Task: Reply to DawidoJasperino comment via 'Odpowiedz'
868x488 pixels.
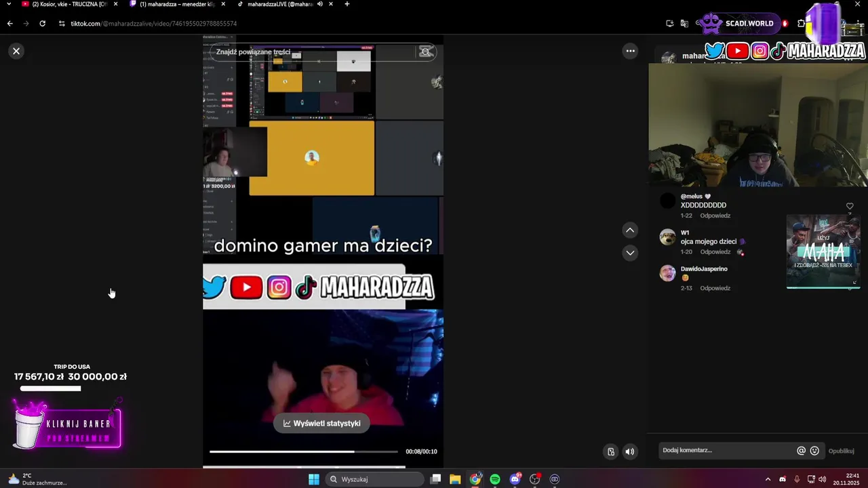Action: pyautogui.click(x=715, y=288)
